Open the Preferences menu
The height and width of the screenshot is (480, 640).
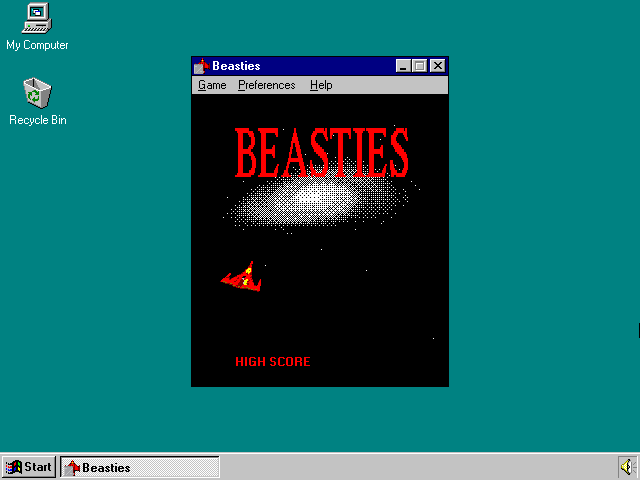pos(267,85)
